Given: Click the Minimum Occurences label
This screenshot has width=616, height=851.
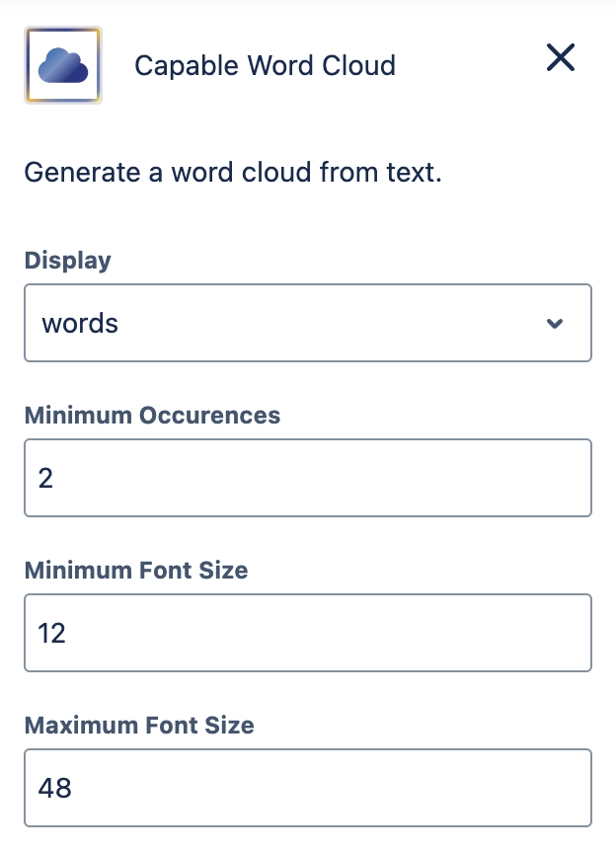Looking at the screenshot, I should coord(152,416).
